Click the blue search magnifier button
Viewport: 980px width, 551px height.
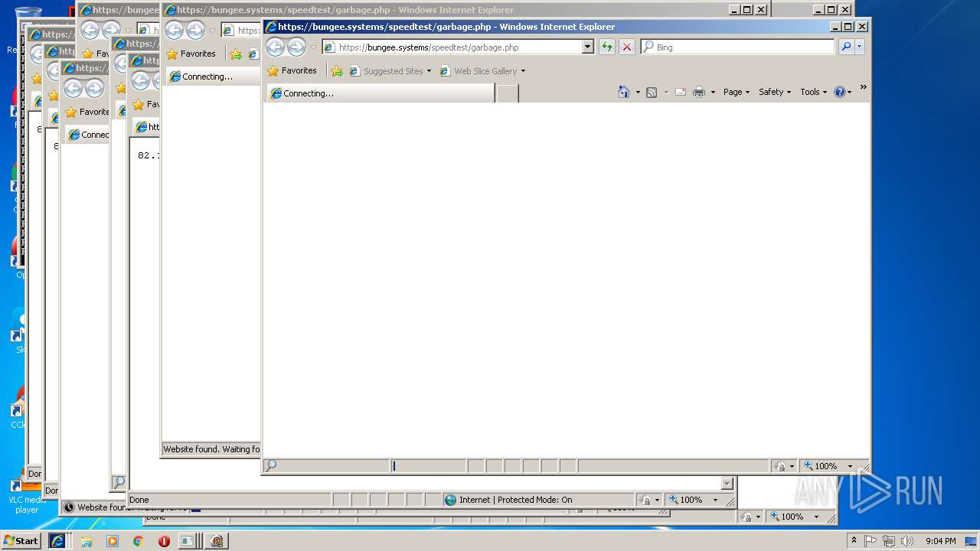(846, 47)
